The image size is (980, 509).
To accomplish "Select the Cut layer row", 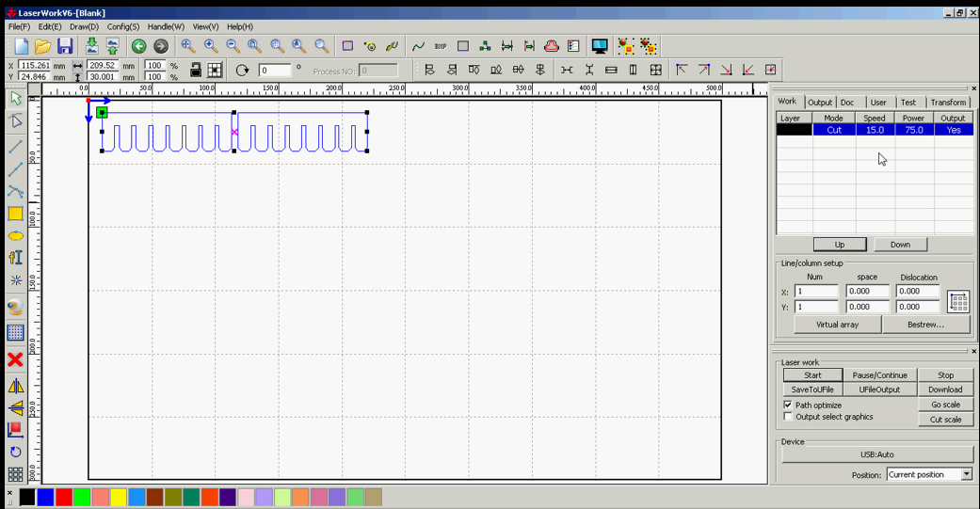I will (875, 130).
